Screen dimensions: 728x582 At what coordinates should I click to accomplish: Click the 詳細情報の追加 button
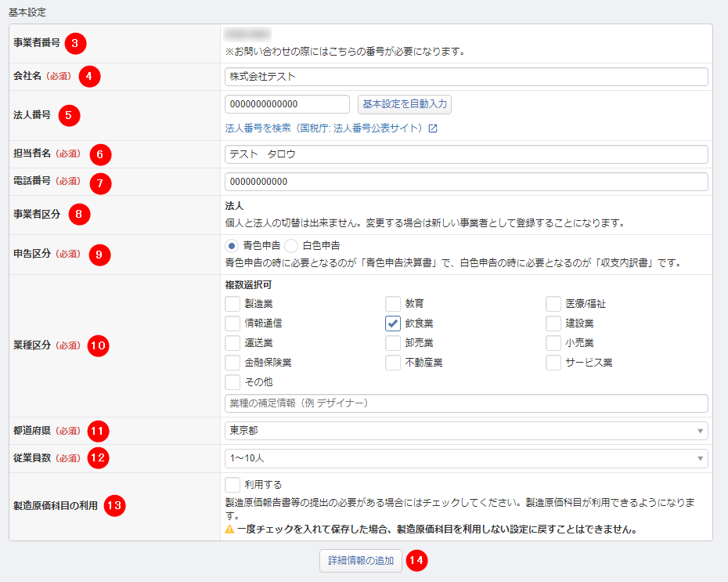(361, 561)
